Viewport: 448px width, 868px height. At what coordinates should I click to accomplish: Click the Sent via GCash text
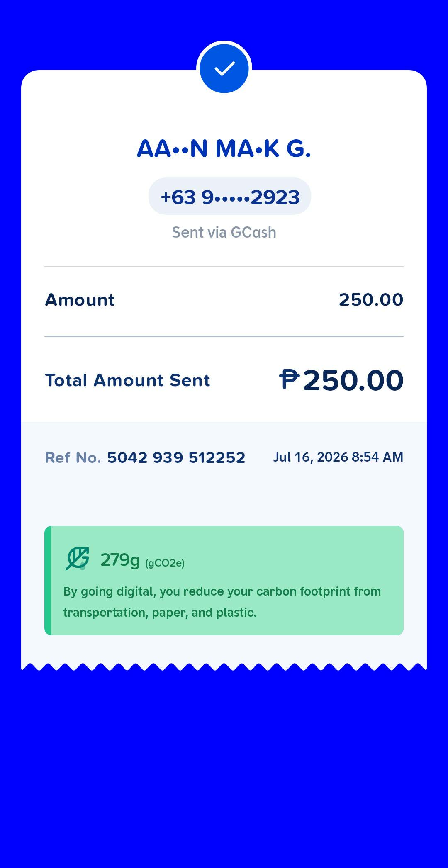tap(224, 232)
